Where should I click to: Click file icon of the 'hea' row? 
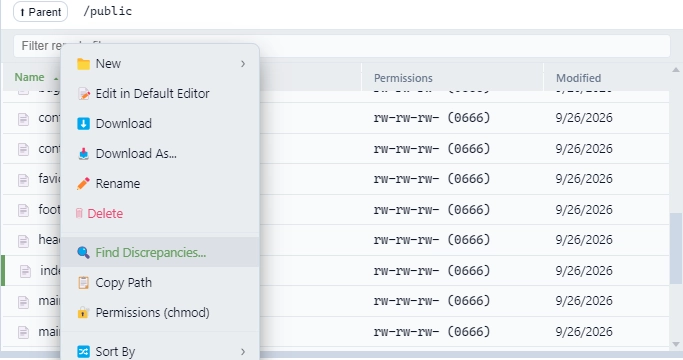click(23, 241)
